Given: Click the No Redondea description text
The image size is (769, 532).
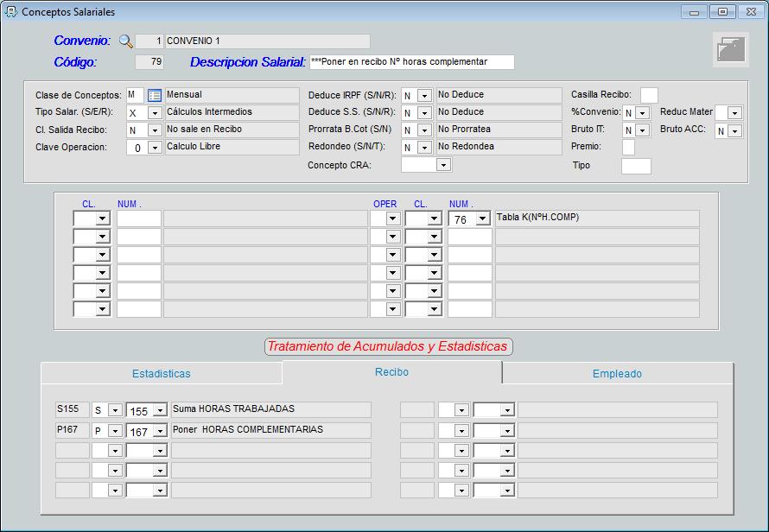Looking at the screenshot, I should pyautogui.click(x=466, y=146).
